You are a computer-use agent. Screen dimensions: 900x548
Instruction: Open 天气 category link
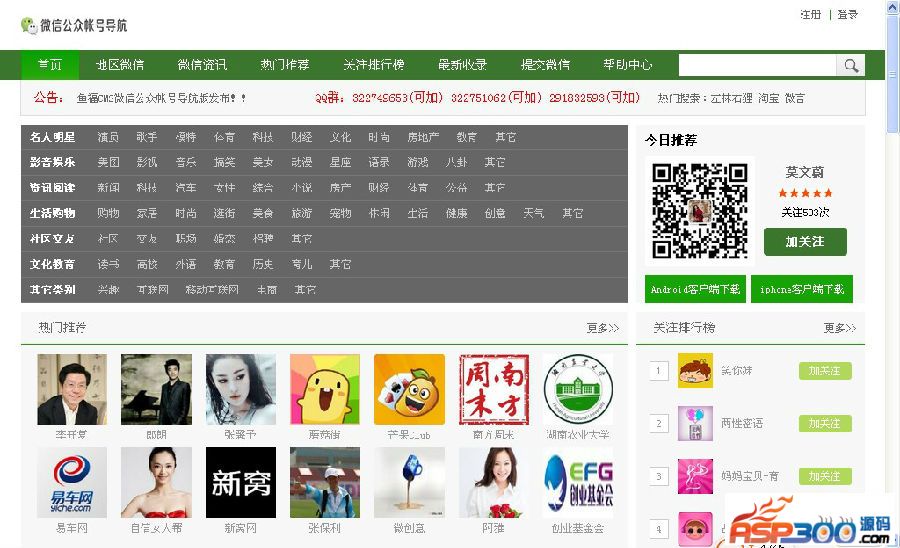pos(533,213)
